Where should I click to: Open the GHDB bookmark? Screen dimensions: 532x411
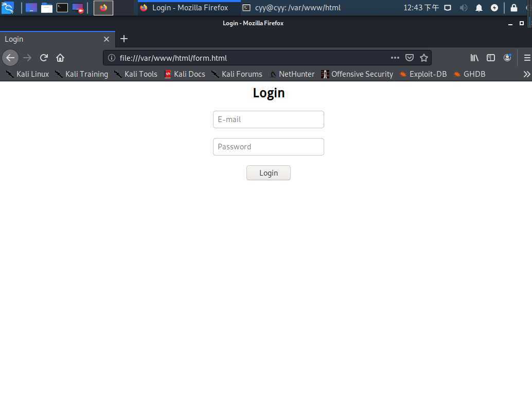(x=470, y=74)
